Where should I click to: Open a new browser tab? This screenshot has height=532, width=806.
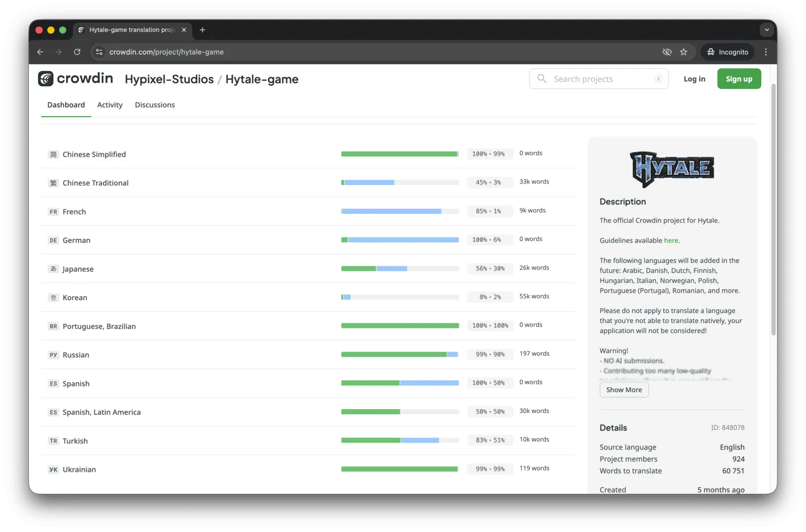click(203, 30)
